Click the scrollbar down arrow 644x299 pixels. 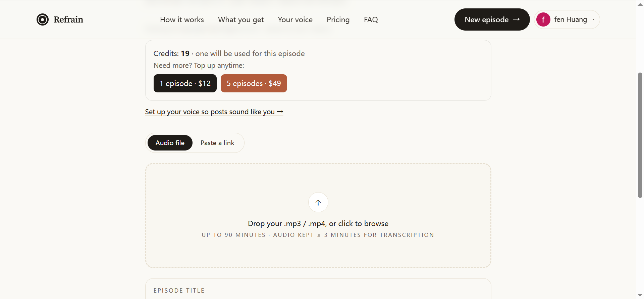640,295
